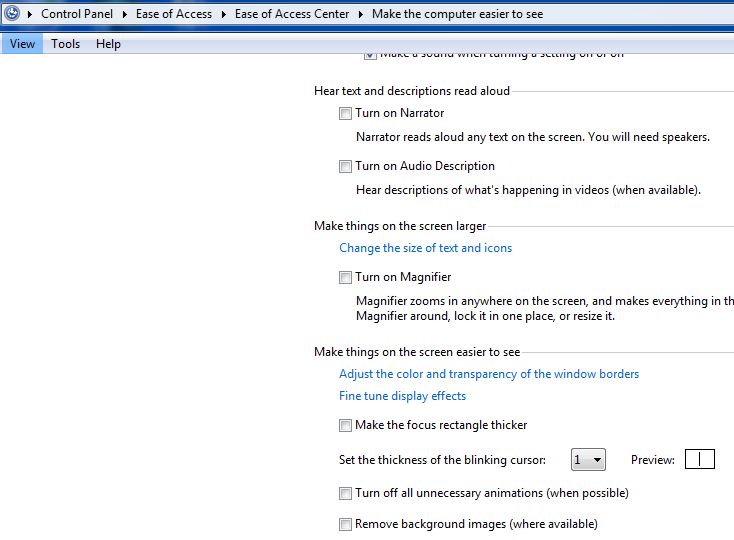
Task: Click 'Hear descriptions of what's happening in videos' text
Action: pyautogui.click(x=528, y=190)
